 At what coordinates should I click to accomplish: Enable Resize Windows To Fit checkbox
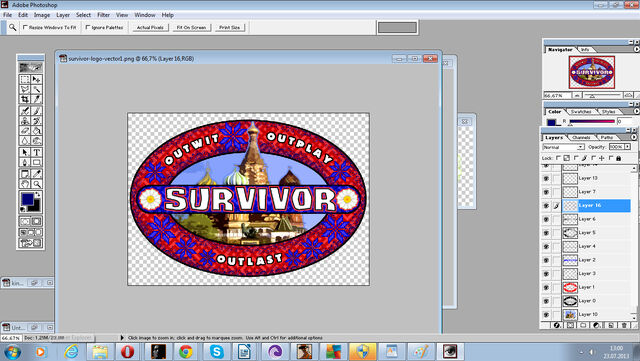tap(25, 27)
